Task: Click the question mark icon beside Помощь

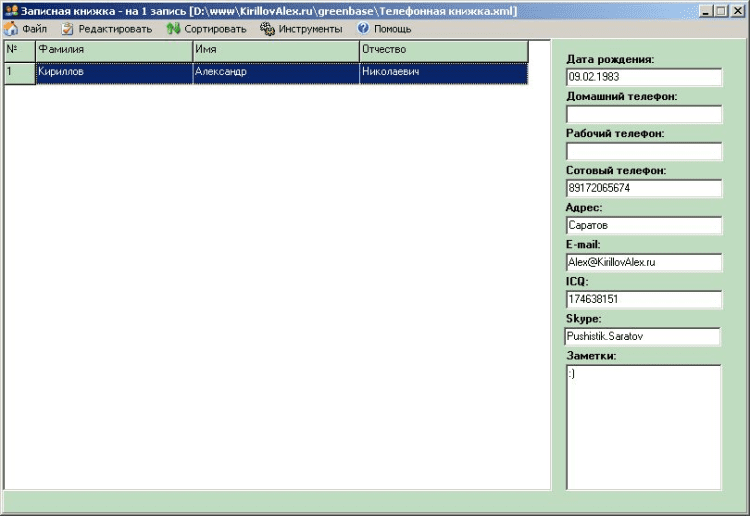Action: pos(363,28)
